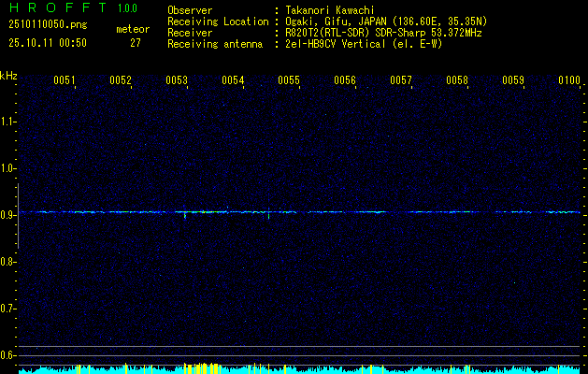Click the Receiving antenna label
This screenshot has height=374, width=588.
pyautogui.click(x=215, y=44)
